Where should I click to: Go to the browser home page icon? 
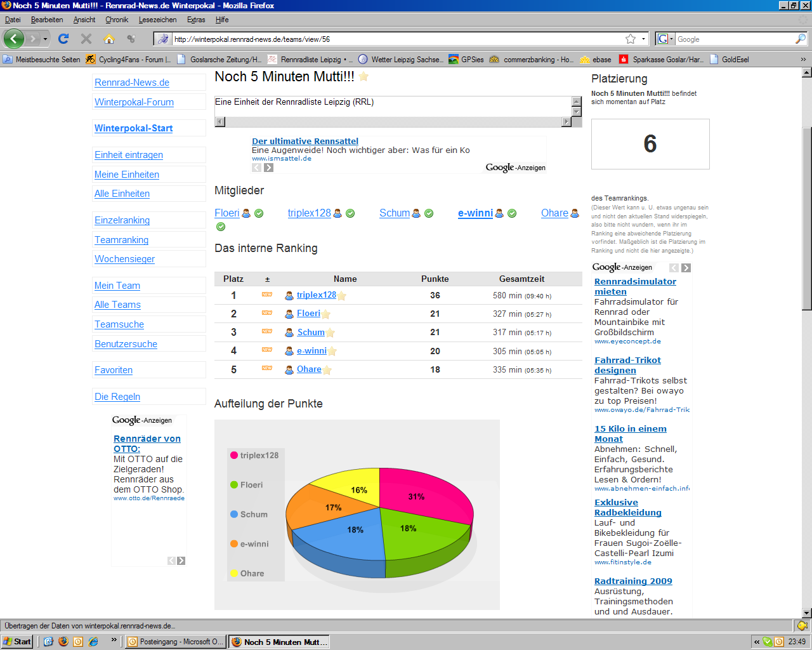(109, 39)
